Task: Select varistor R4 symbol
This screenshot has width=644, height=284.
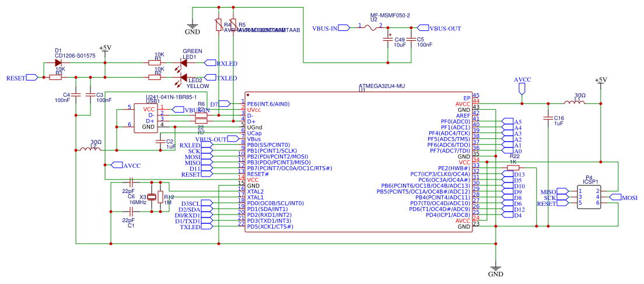Action: click(219, 26)
